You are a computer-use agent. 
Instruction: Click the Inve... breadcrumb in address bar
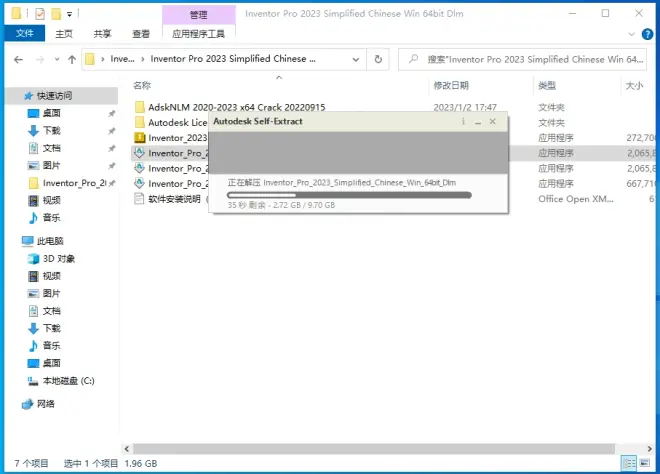click(x=122, y=59)
